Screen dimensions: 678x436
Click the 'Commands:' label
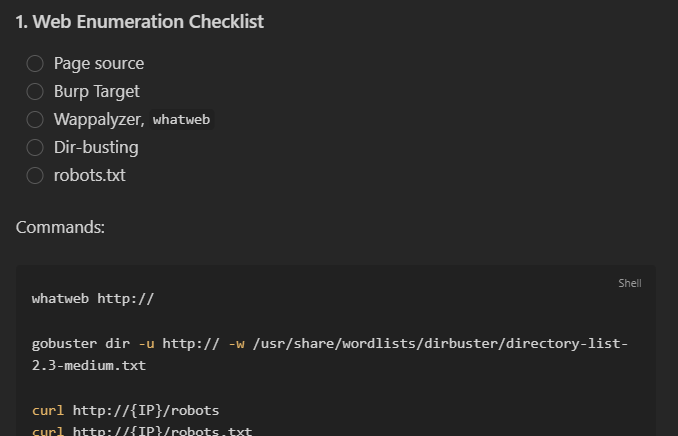(60, 228)
